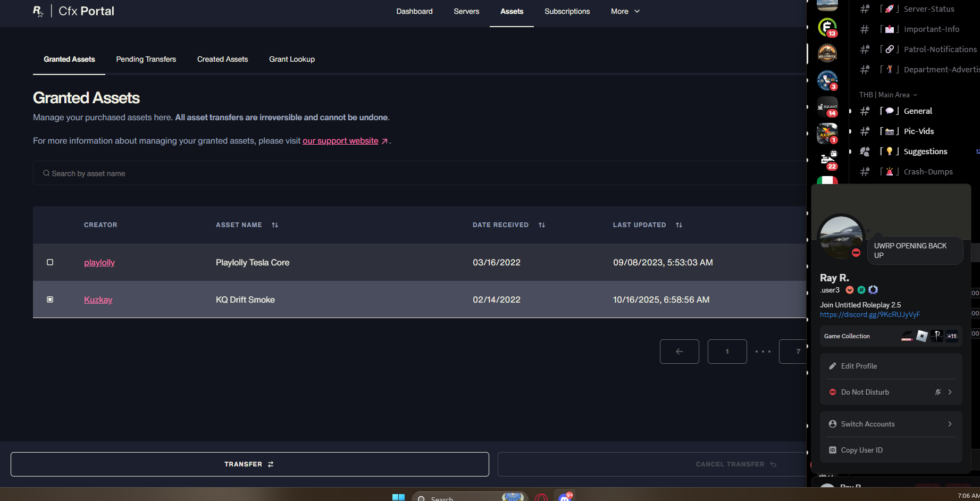This screenshot has height=501, width=980.
Task: Click the previous page arrow button
Action: tap(680, 352)
